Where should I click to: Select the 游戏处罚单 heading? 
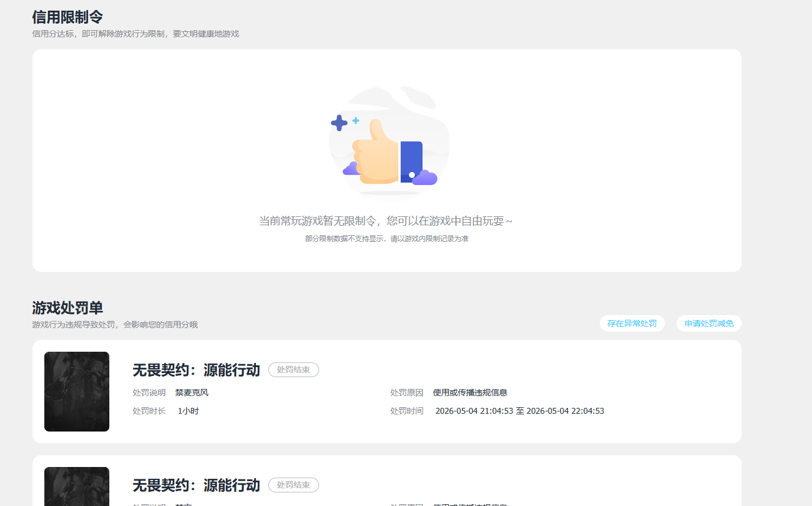point(67,308)
